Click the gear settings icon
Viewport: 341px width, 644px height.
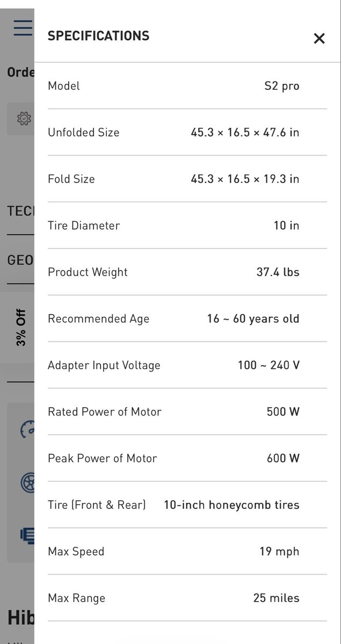(24, 119)
